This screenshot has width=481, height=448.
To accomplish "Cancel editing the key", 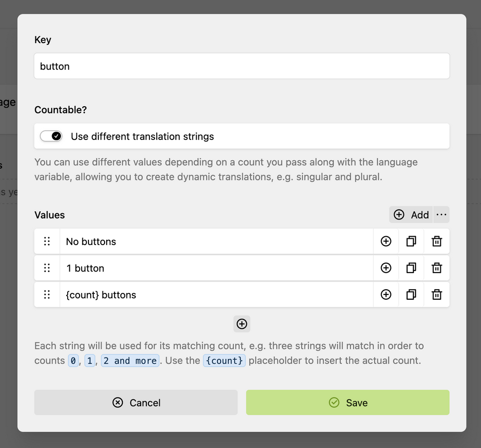I will point(136,403).
